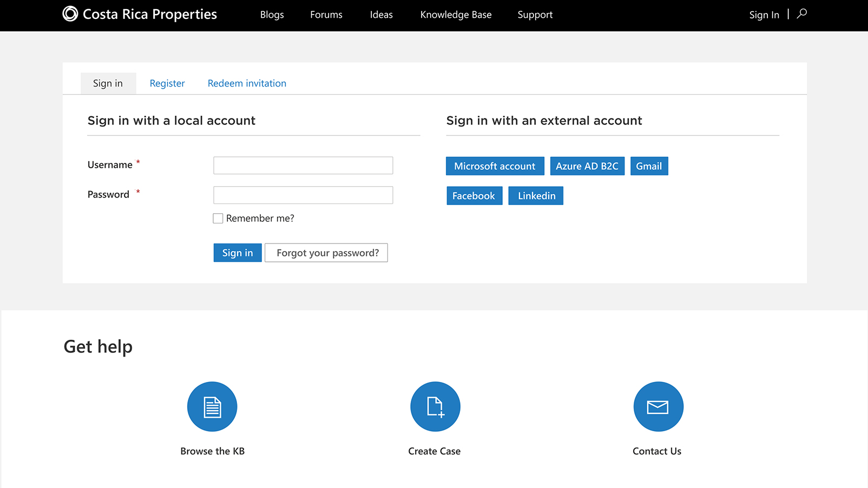Sign in with Microsoft account
The image size is (868, 488).
pyautogui.click(x=495, y=166)
